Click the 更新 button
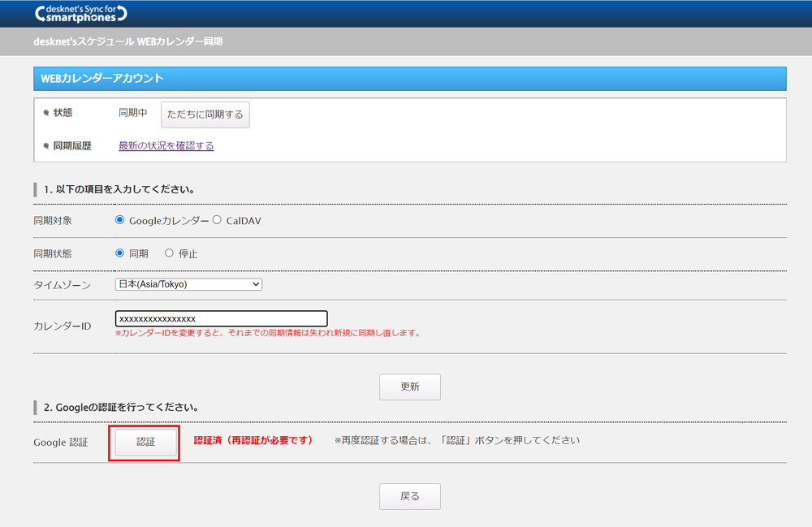 click(x=409, y=387)
